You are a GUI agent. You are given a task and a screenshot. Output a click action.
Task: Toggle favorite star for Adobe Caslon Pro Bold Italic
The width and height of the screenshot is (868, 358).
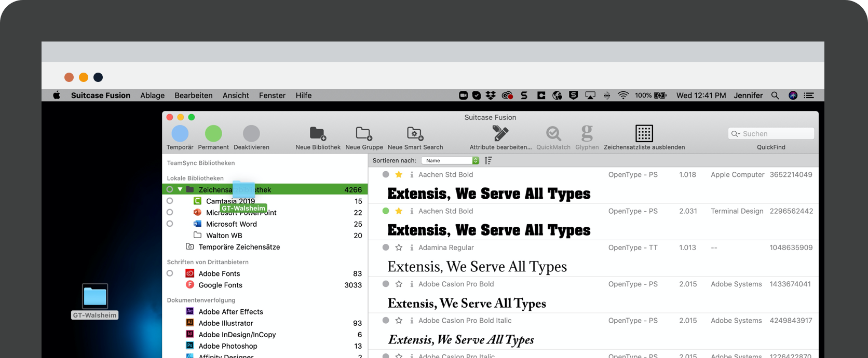click(399, 321)
